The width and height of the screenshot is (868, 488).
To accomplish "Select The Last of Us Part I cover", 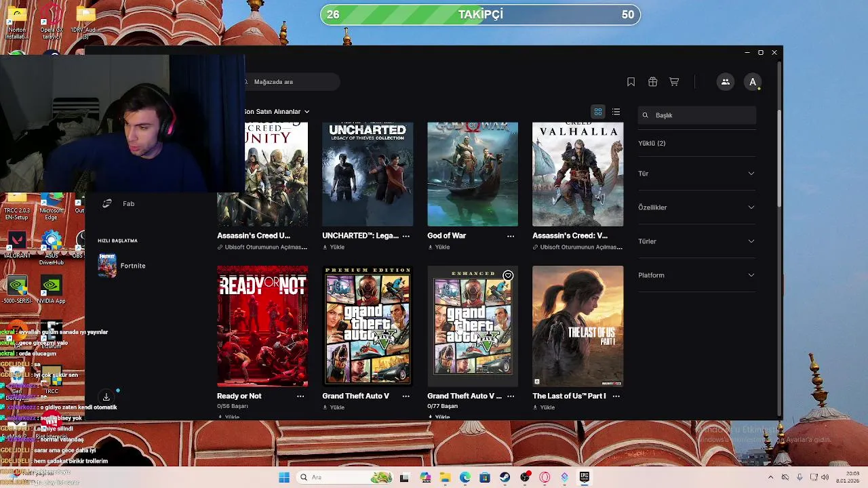I will (x=578, y=326).
